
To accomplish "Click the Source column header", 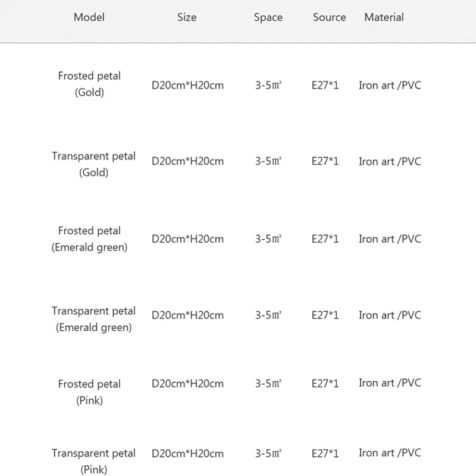I will [x=329, y=17].
